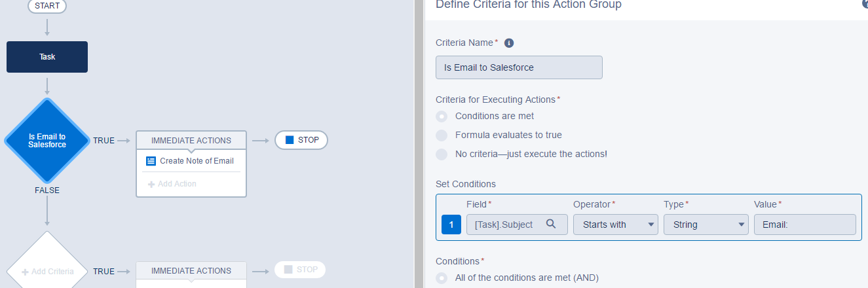The width and height of the screenshot is (868, 288).
Task: Click the plus icon beside Add Action
Action: point(151,184)
